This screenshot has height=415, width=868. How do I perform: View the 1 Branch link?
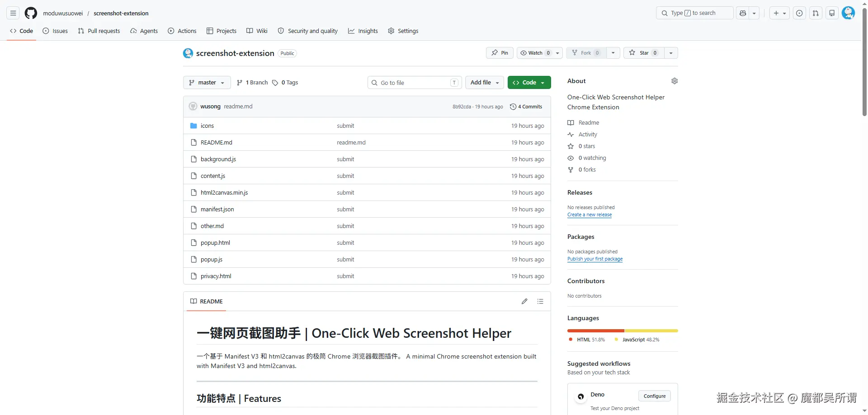pos(252,83)
